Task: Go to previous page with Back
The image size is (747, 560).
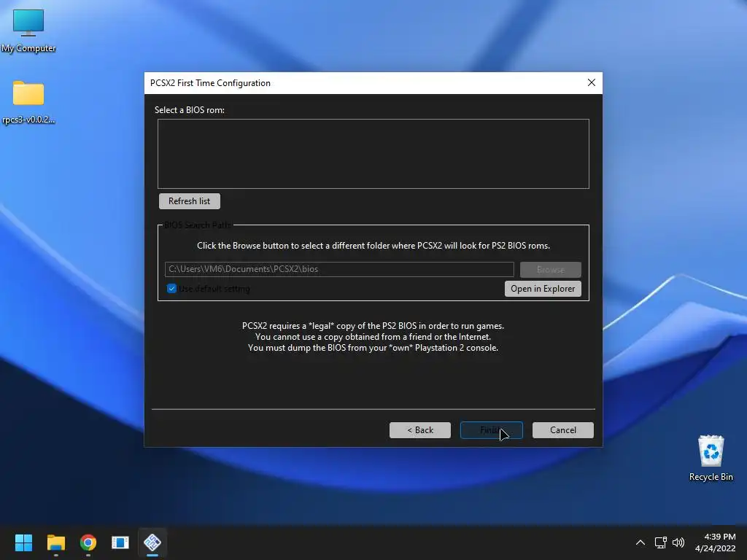Action: click(x=419, y=430)
